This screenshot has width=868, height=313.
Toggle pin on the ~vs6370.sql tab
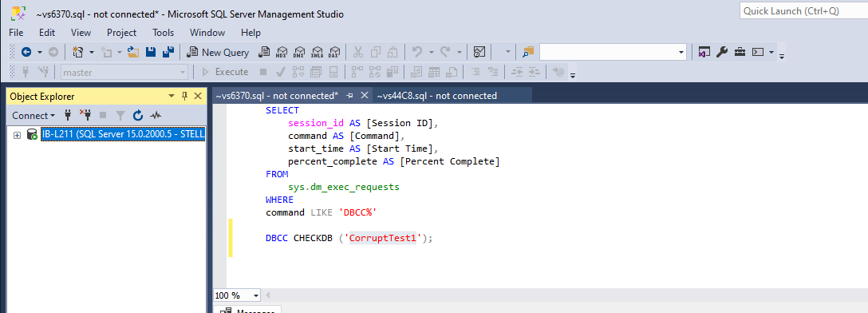(x=350, y=95)
